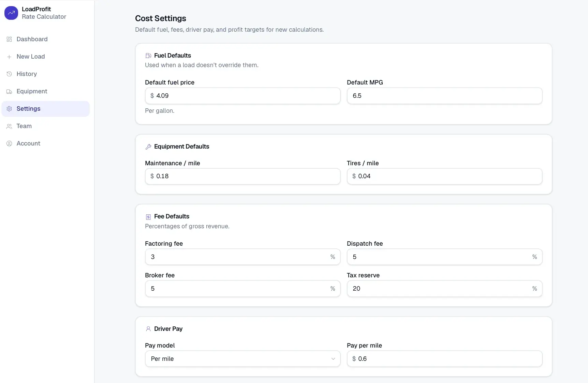
Task: Click the Dashboard grid icon
Action: (9, 39)
